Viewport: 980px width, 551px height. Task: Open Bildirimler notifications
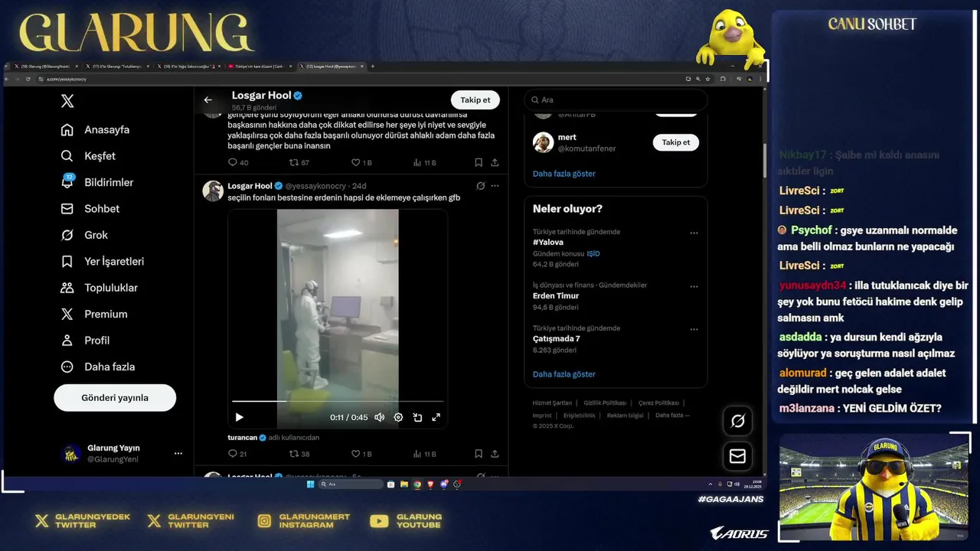point(97,182)
